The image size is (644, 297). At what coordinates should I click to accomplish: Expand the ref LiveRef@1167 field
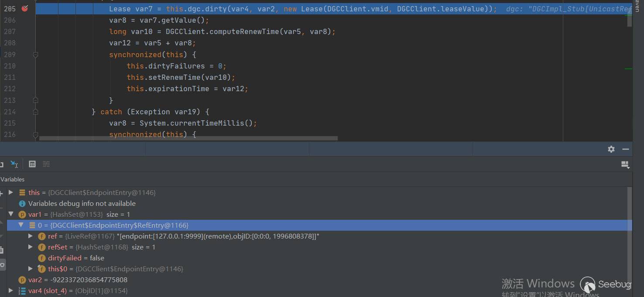tap(31, 236)
